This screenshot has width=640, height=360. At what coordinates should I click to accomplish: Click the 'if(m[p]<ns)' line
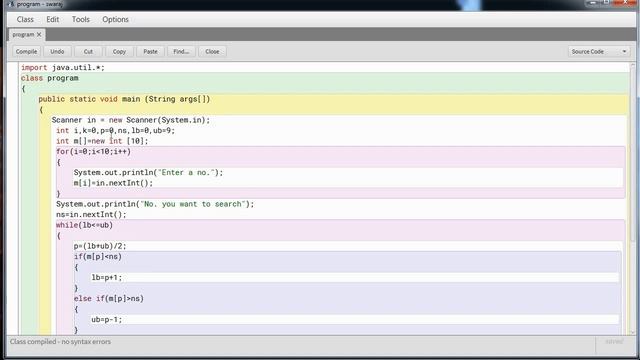coord(98,257)
